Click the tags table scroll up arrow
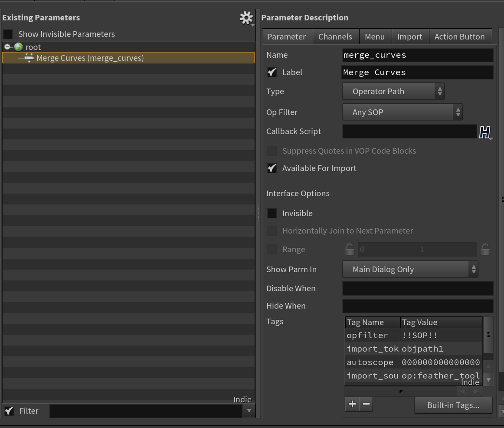504x428 pixels. (x=488, y=366)
